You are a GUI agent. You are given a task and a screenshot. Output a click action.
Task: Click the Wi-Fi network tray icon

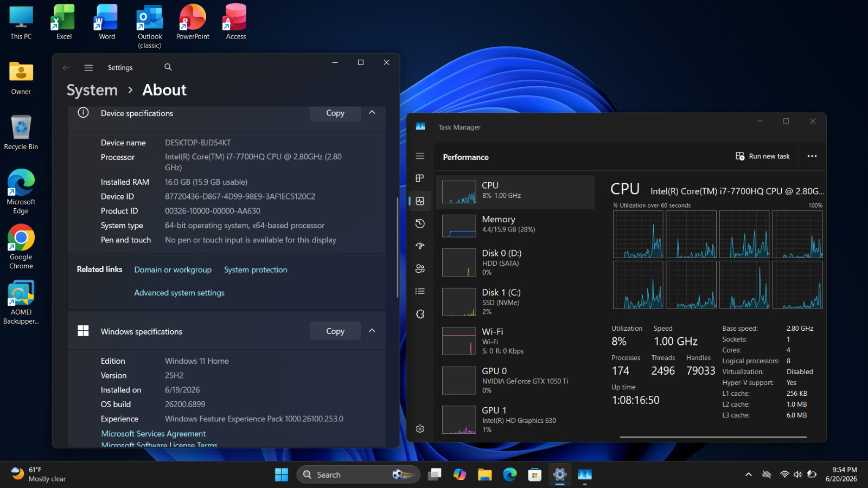coord(784,474)
